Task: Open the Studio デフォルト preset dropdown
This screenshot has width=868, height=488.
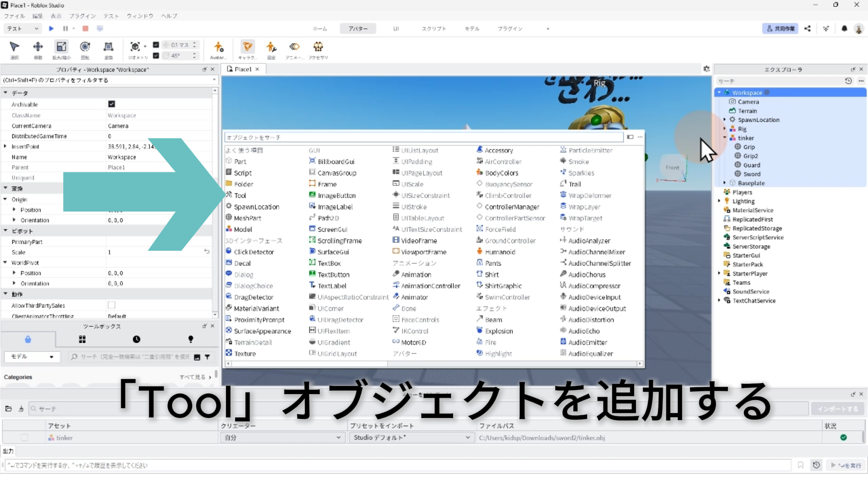Action: [411, 437]
